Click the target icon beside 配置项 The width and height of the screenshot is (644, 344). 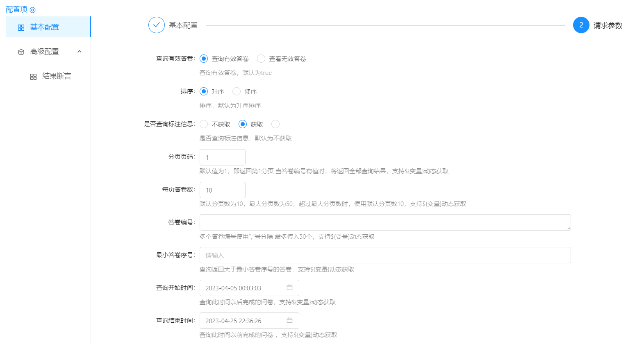click(x=33, y=10)
